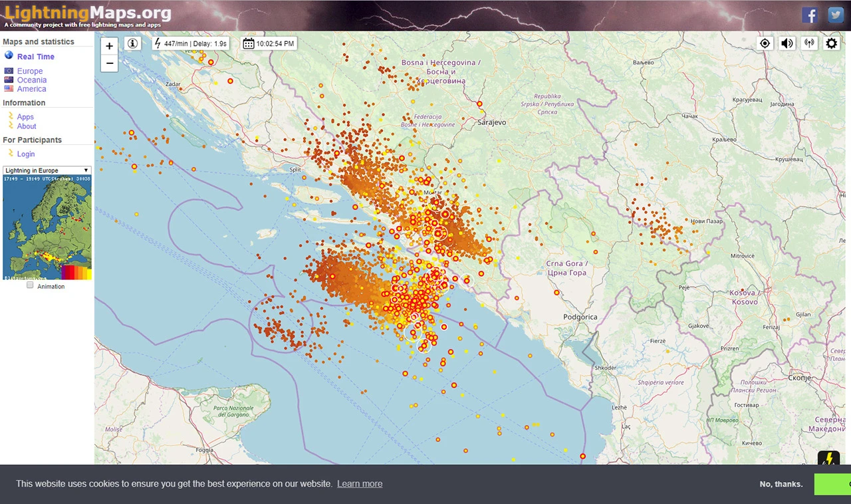Open the Europe lightning thumbnail map
This screenshot has height=504, width=851.
[x=47, y=227]
